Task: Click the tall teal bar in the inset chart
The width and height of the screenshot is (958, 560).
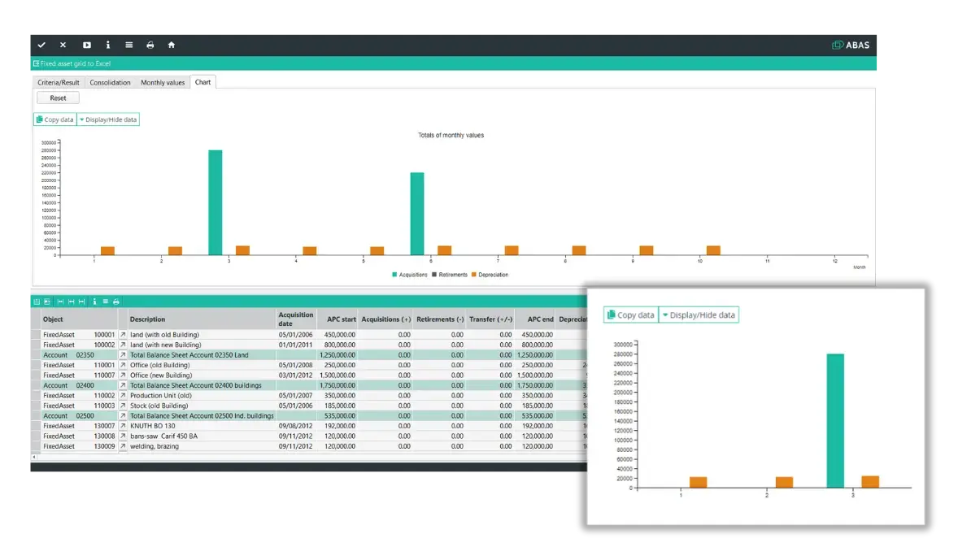Action: 835,421
